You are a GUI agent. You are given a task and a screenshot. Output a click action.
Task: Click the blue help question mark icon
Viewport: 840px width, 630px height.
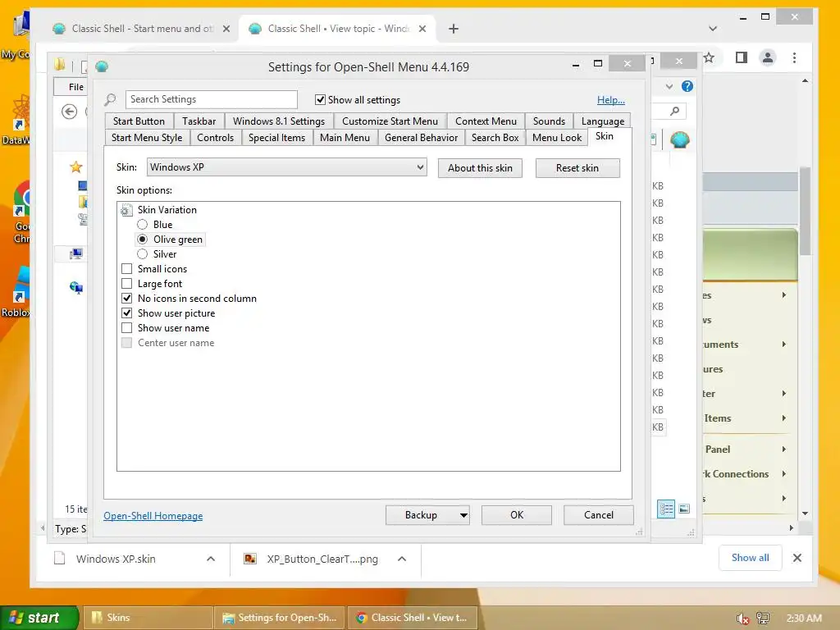point(687,86)
